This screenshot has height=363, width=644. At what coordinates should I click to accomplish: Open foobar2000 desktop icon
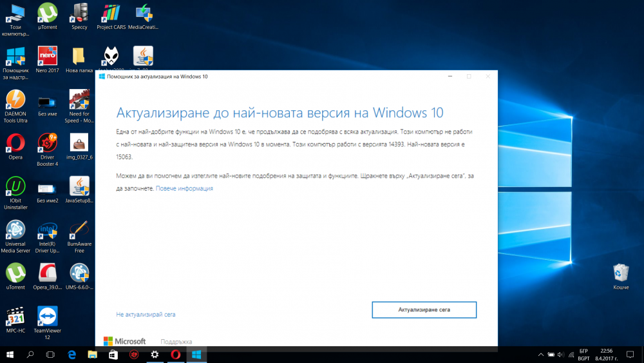point(111,57)
